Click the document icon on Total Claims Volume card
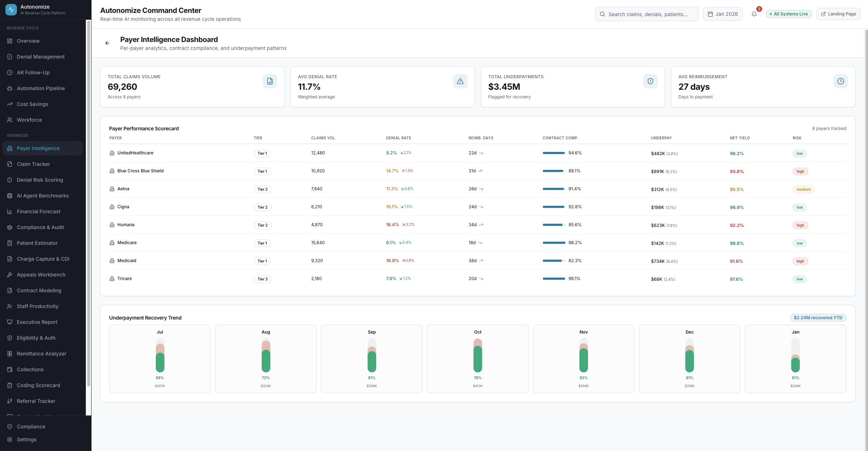This screenshot has width=868, height=451. pyautogui.click(x=270, y=81)
